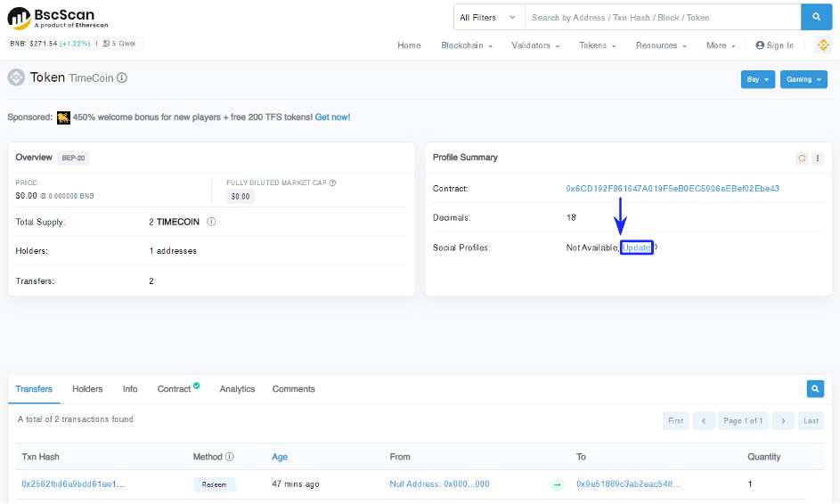Click the Fully Diluted Market Cap help icon
The width and height of the screenshot is (840, 504).
click(332, 183)
